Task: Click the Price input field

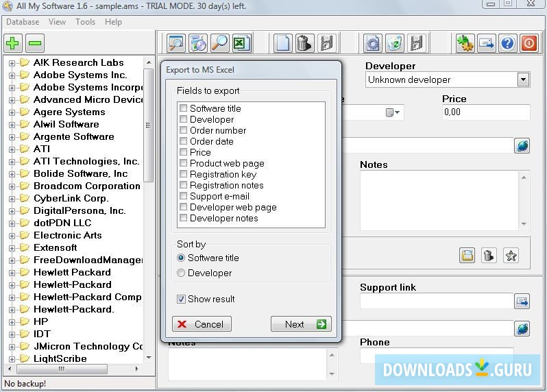Action: pos(485,112)
